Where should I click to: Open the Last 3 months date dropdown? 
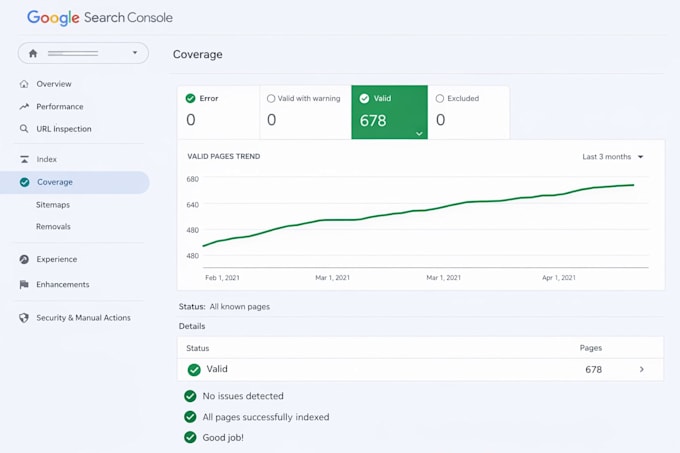point(612,156)
